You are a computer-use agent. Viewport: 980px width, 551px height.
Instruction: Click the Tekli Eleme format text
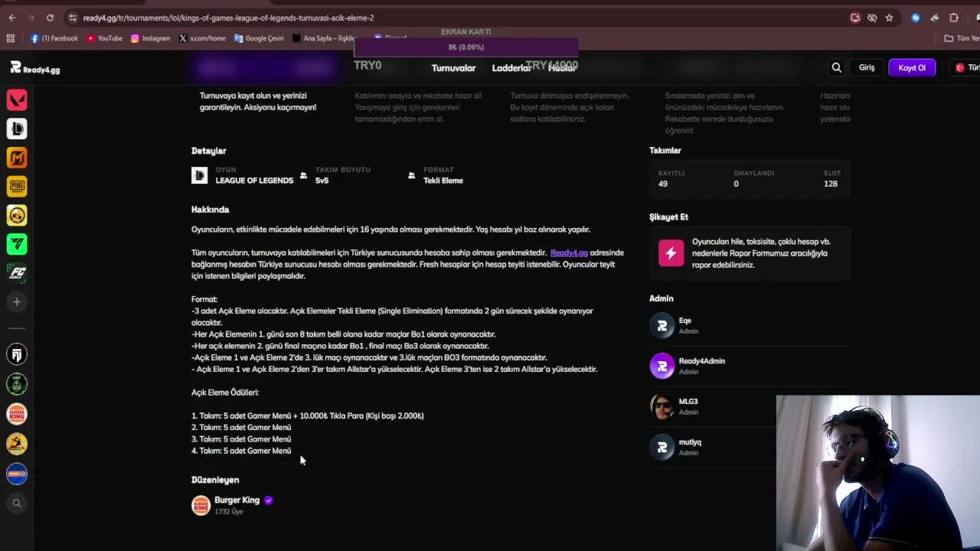click(x=443, y=181)
